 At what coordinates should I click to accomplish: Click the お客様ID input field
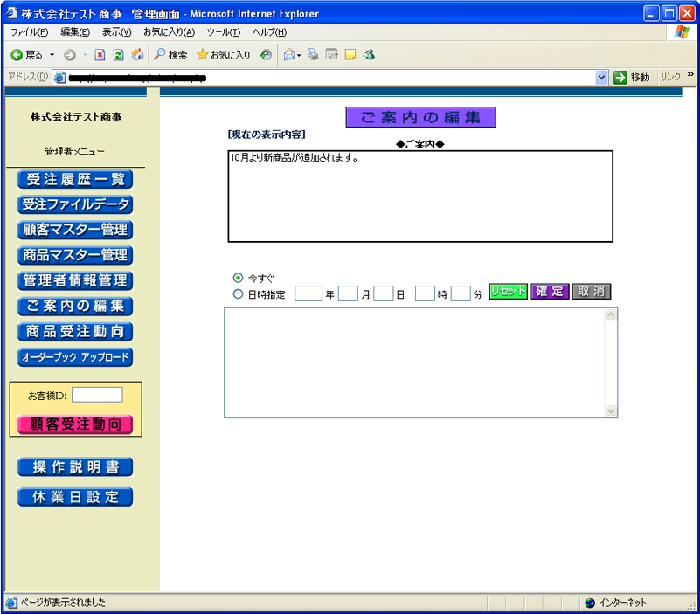point(97,395)
